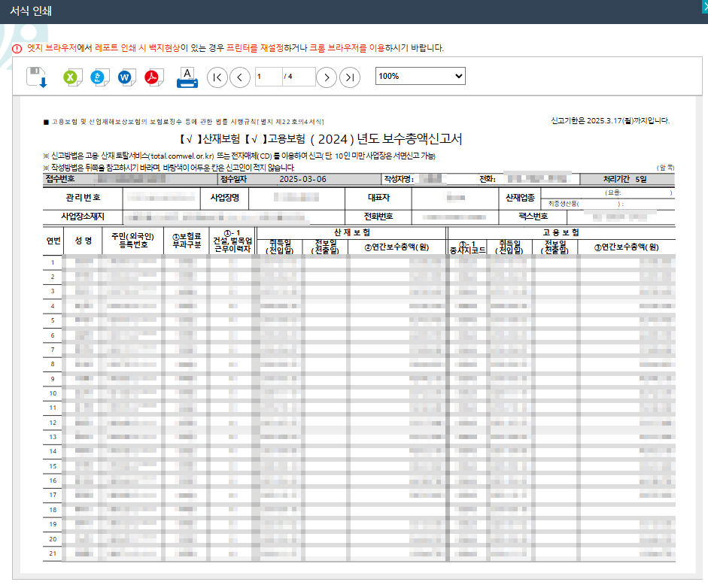
Task: Click the save report download icon
Action: [x=37, y=77]
